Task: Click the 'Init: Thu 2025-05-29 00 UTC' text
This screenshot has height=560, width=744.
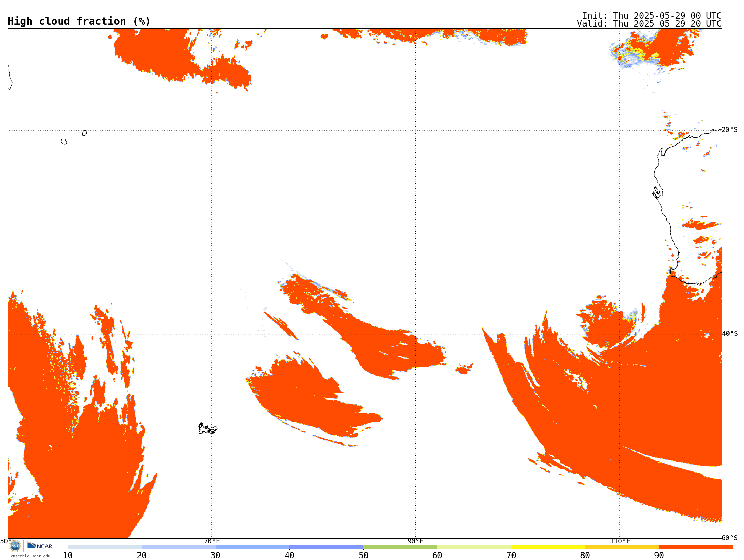Action: point(652,16)
